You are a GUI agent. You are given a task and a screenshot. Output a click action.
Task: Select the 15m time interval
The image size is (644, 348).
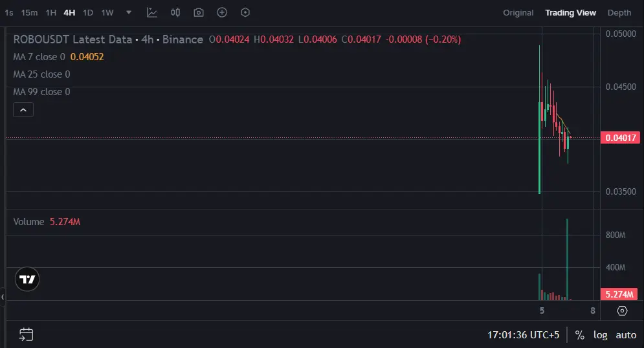pos(29,13)
